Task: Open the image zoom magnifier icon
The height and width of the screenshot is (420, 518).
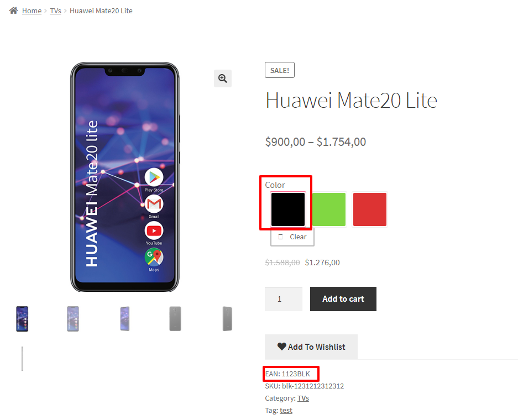Action: (x=223, y=78)
